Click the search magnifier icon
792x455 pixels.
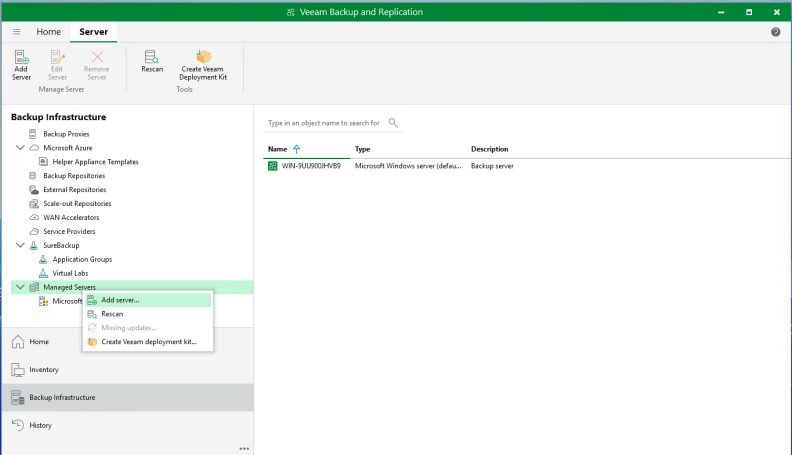click(x=393, y=123)
